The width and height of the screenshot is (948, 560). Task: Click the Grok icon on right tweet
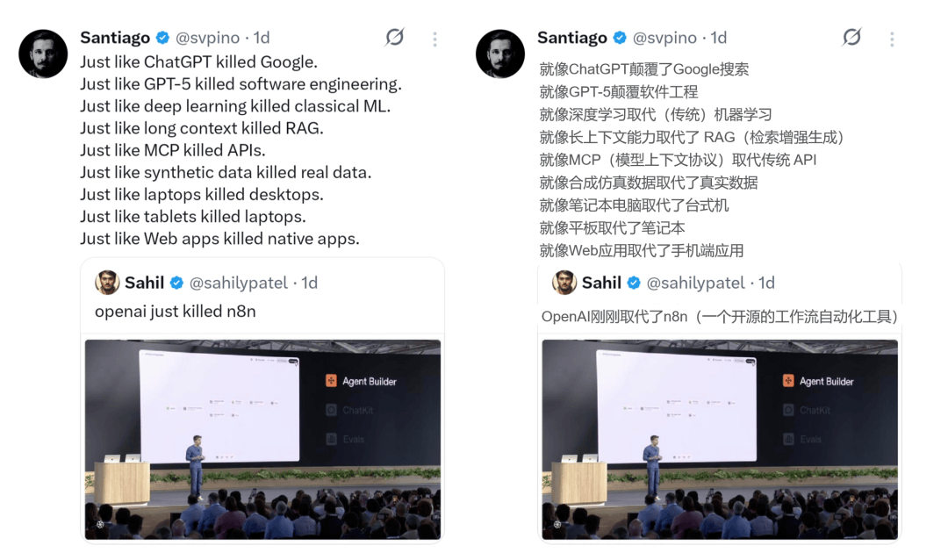coord(851,38)
